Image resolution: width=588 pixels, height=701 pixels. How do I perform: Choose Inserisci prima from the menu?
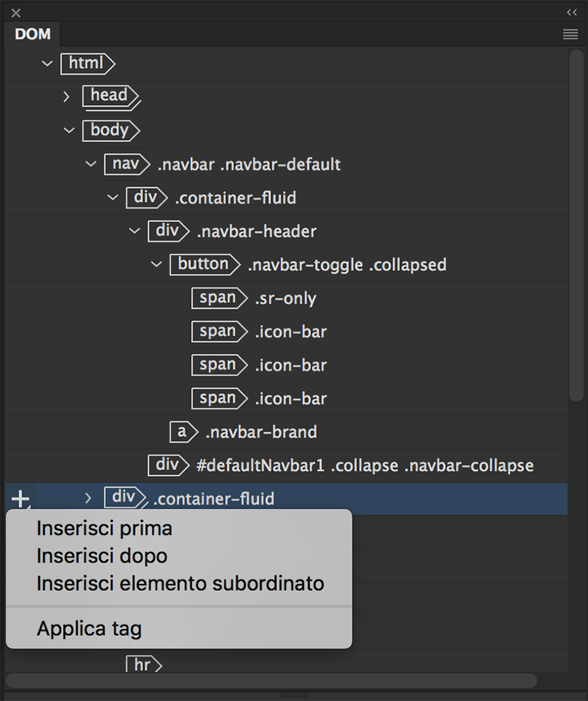[104, 529]
